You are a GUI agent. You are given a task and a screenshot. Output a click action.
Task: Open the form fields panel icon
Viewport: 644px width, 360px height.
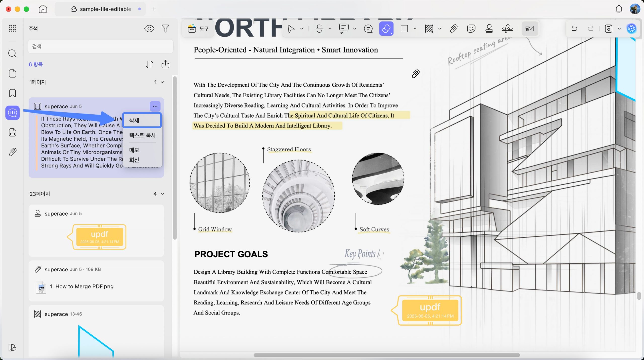coord(12,132)
